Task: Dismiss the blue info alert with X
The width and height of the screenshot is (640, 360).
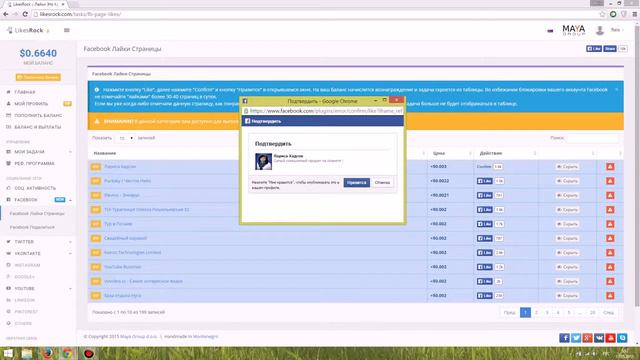Action: coord(616,89)
